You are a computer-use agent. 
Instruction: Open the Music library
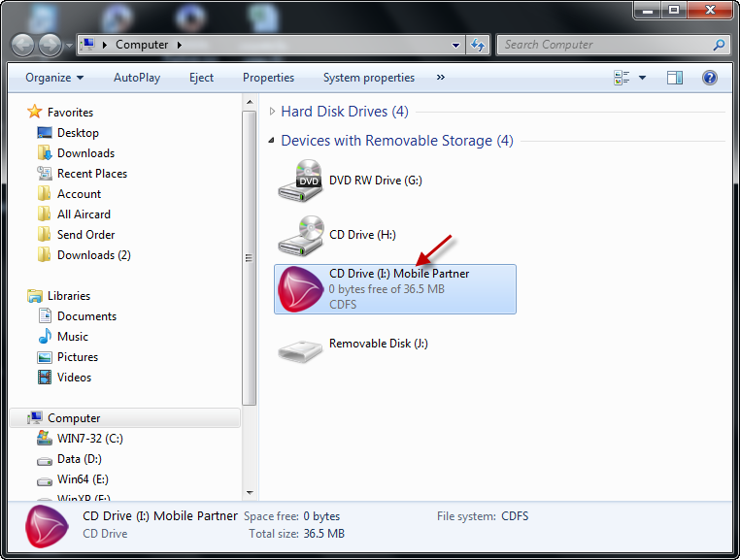click(73, 337)
